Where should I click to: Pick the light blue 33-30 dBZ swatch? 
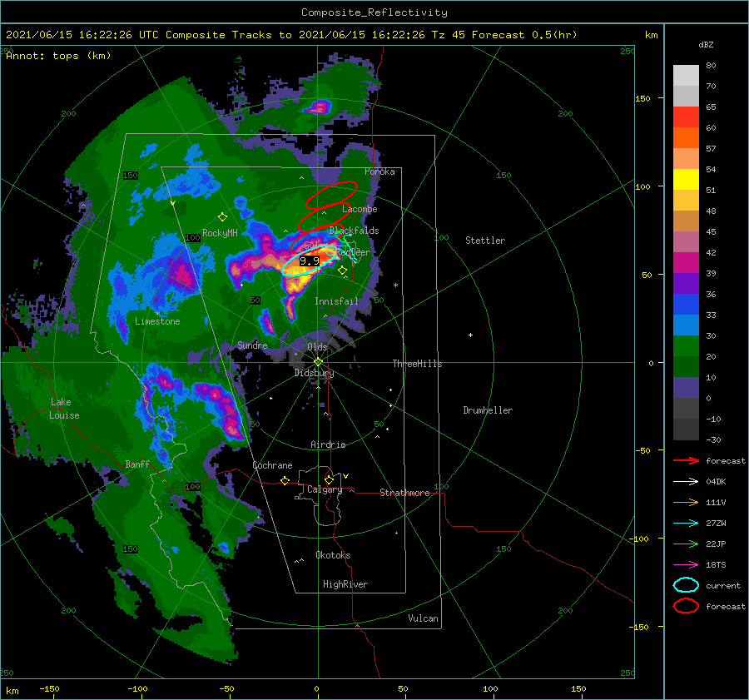[x=686, y=325]
